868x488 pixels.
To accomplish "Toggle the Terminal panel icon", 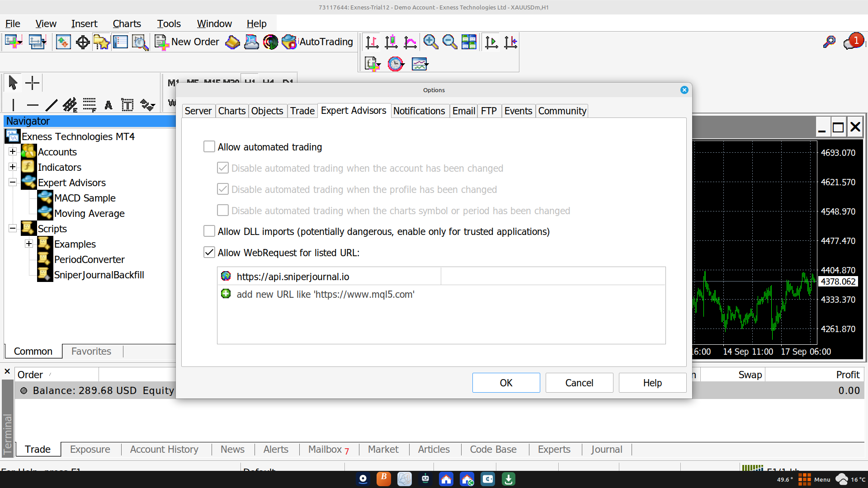I will (x=120, y=42).
